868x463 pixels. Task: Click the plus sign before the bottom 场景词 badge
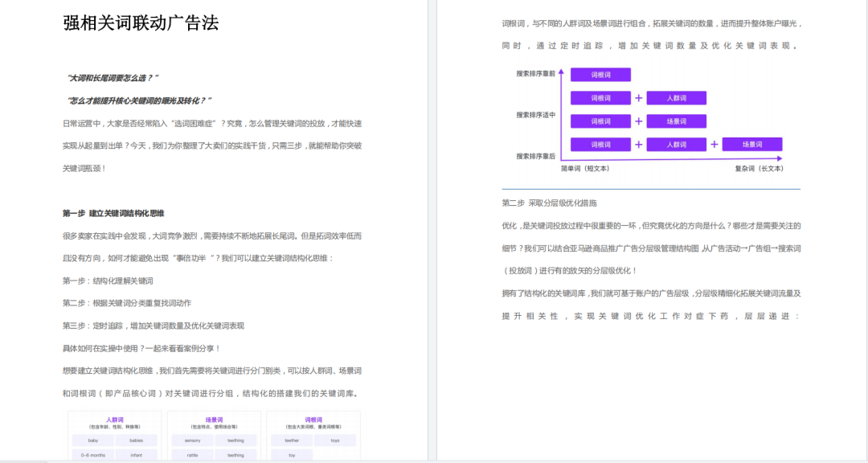(714, 145)
